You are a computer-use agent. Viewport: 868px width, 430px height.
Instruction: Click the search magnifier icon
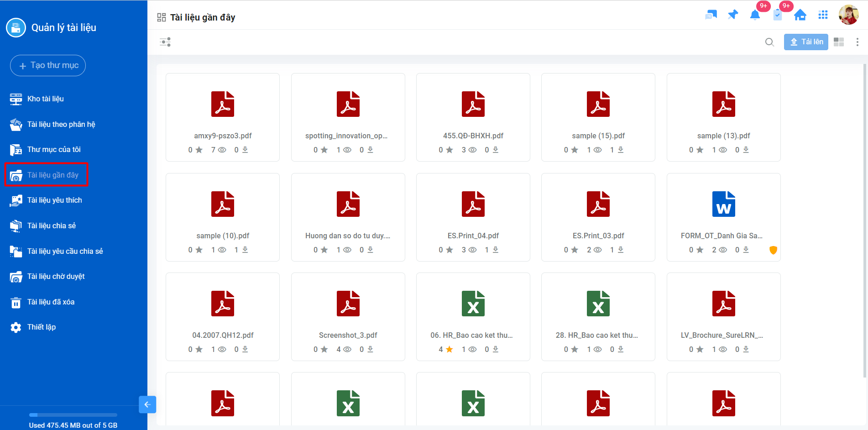pos(769,42)
